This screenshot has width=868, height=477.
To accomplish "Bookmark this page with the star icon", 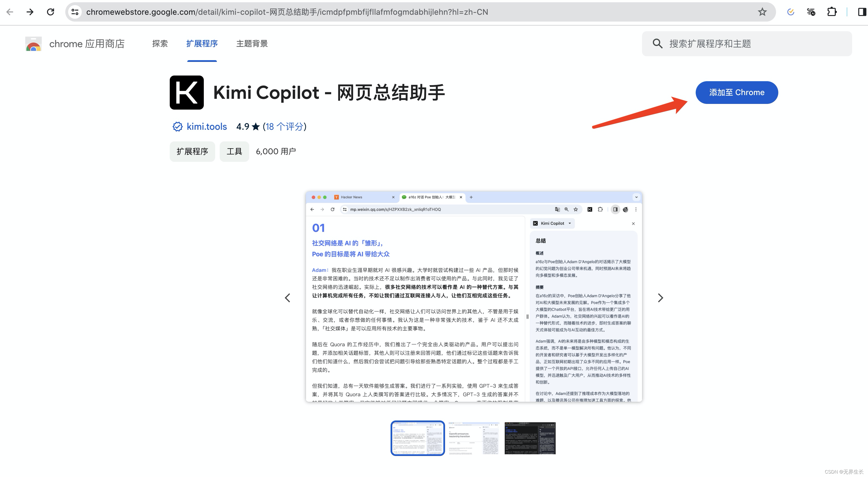I will (762, 12).
